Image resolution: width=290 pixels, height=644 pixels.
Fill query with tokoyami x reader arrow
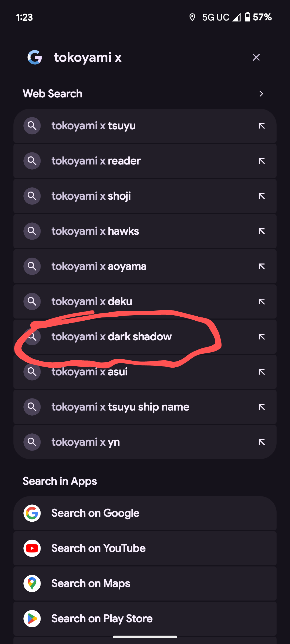(x=262, y=161)
